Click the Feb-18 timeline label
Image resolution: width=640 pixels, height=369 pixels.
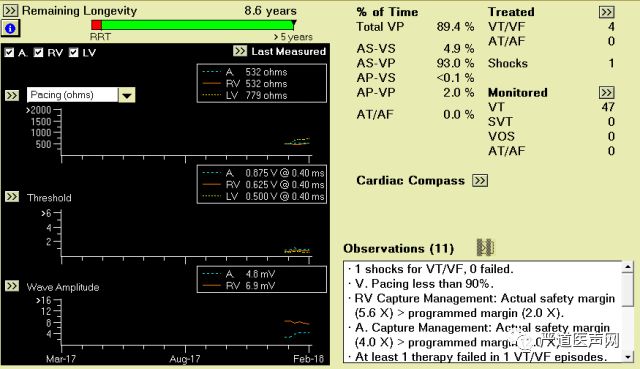(308, 359)
